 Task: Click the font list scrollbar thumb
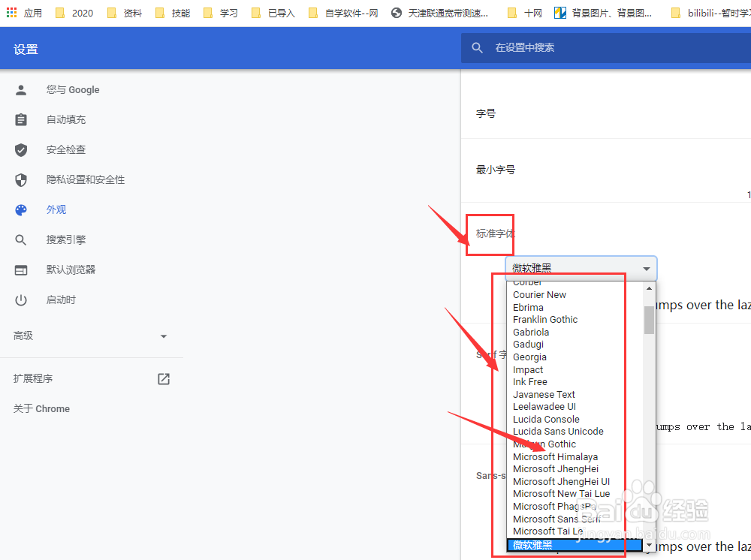tap(649, 320)
